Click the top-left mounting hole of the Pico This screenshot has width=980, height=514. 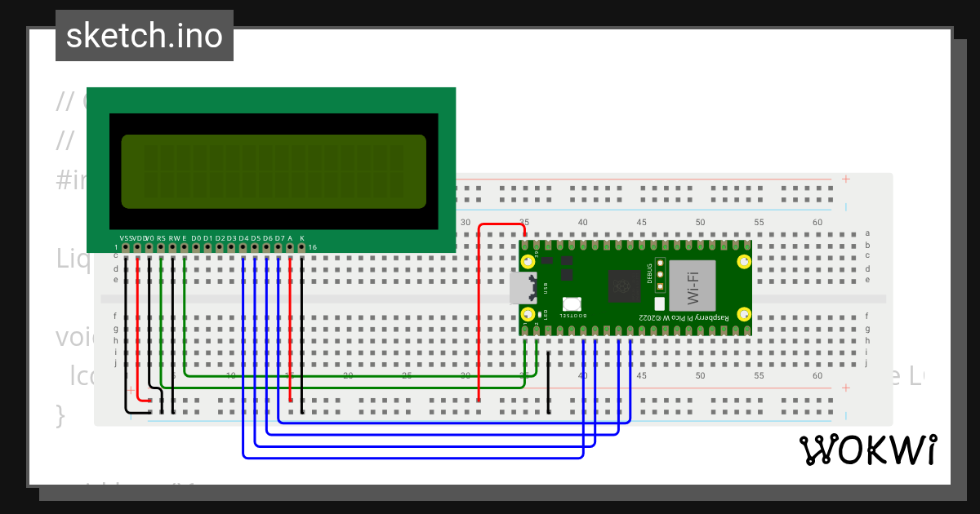point(528,262)
